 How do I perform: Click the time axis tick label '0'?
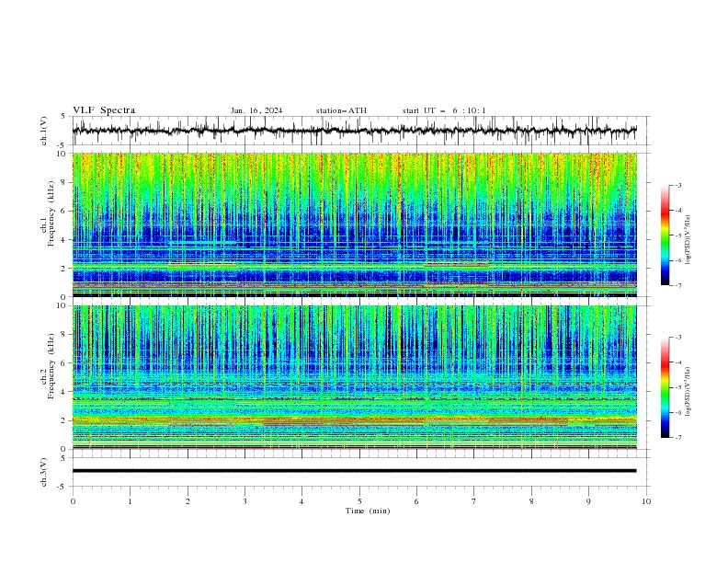tap(73, 501)
